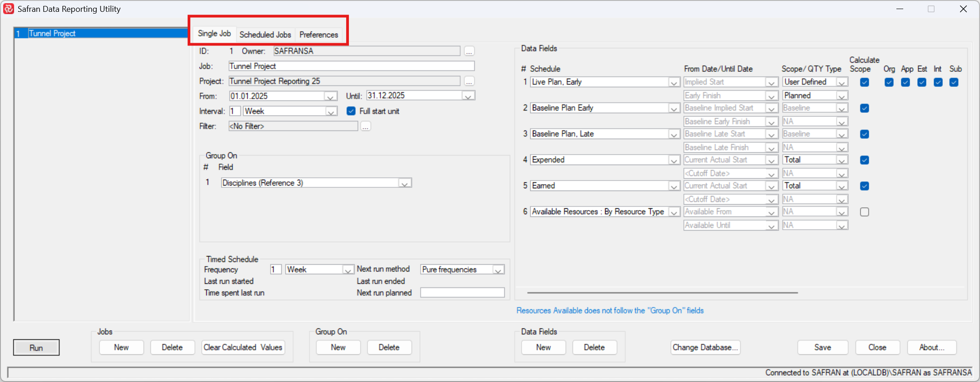Toggle the Int checkbox for Live Plan
The image size is (980, 382).
click(938, 82)
